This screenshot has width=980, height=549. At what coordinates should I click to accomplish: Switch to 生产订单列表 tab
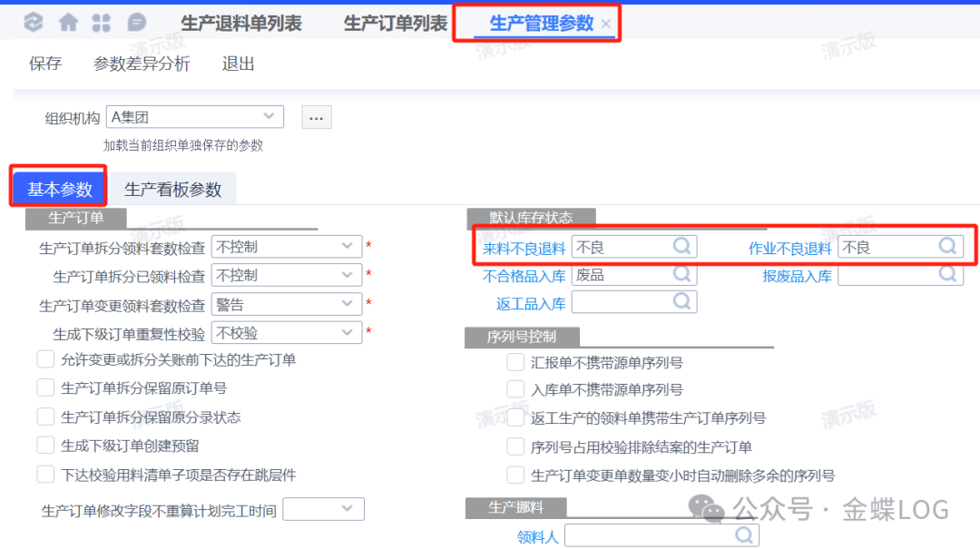tap(396, 24)
